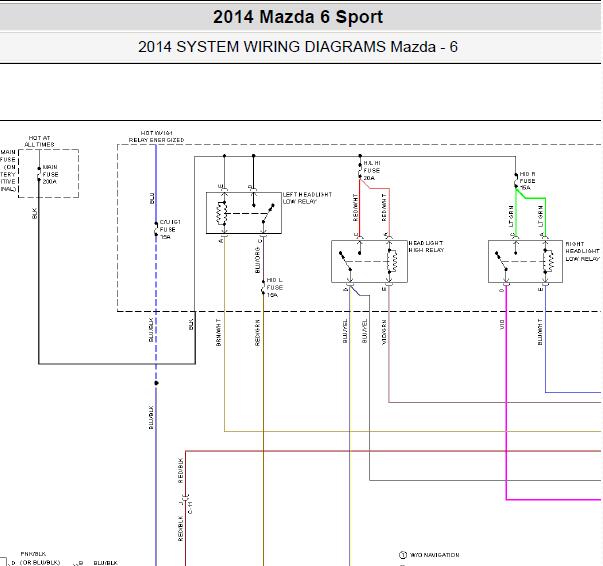
Task: Select the "PNK/BLK" wire label
Action: (33, 554)
